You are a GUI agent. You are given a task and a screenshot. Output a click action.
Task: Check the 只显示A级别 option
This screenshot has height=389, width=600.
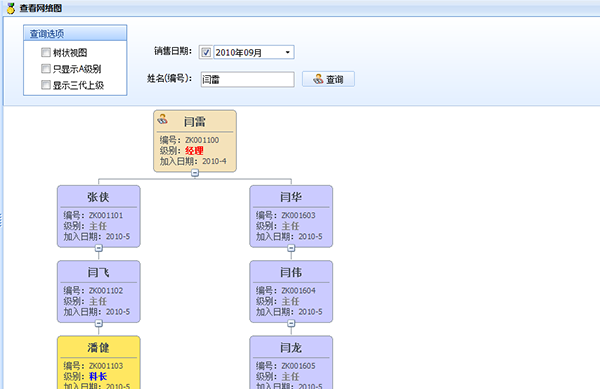[x=46, y=68]
